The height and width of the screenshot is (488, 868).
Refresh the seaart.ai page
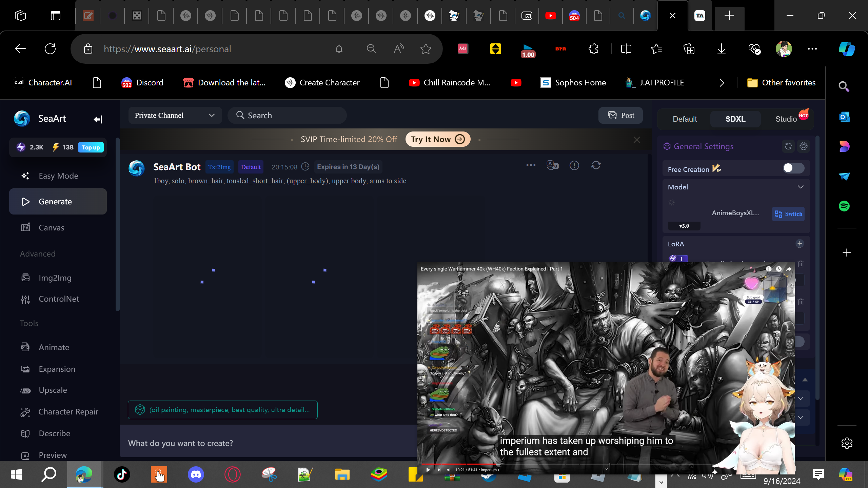50,49
